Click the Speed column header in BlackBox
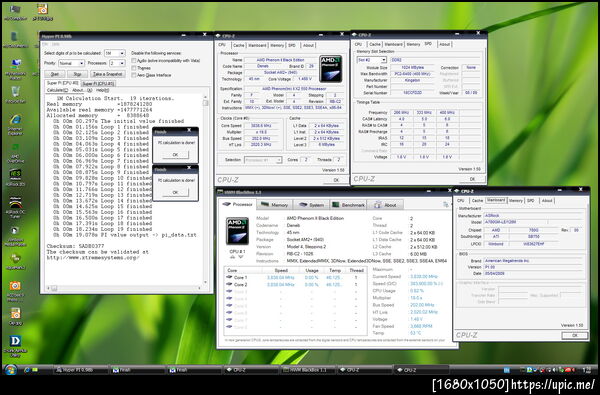The height and width of the screenshot is (395, 600). [x=281, y=270]
